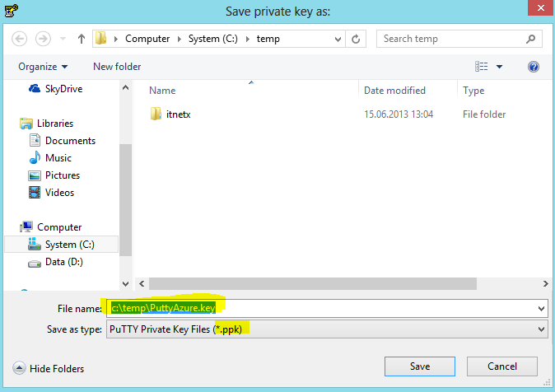The image size is (555, 392).
Task: Click the Save button
Action: [x=419, y=366]
